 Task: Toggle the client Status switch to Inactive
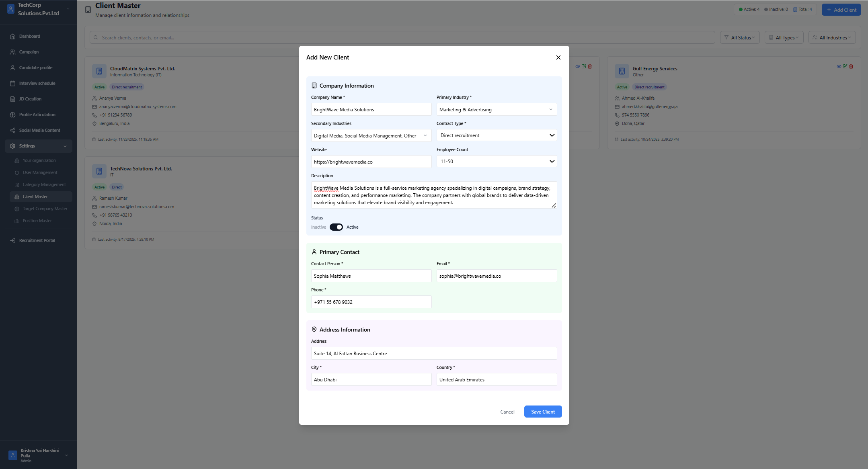tap(336, 227)
